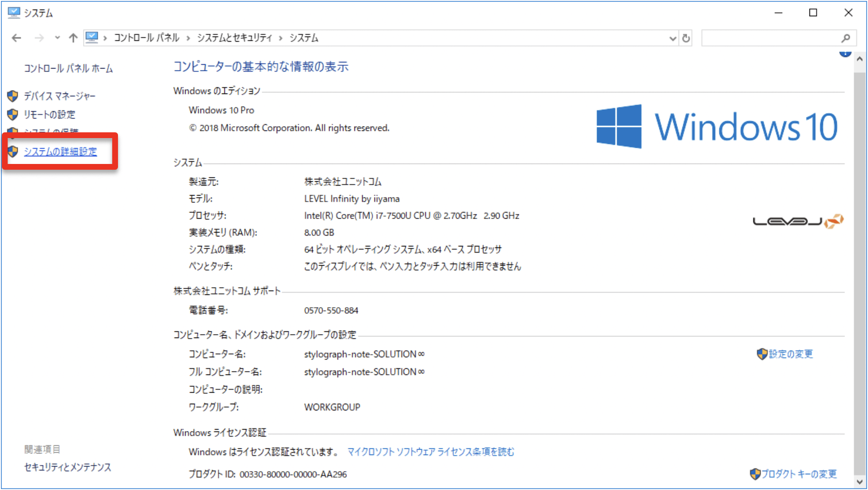Click shield icon beside リモートの設定
Screen dimensions: 868x490
tap(12, 115)
